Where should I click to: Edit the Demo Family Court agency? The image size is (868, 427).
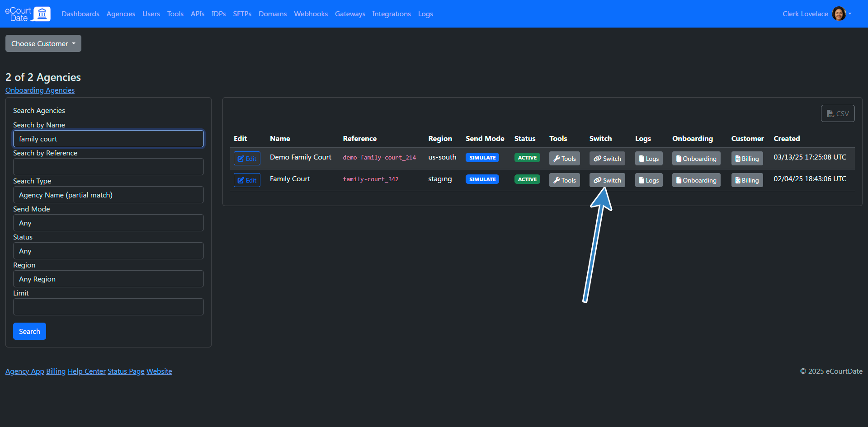pos(247,158)
